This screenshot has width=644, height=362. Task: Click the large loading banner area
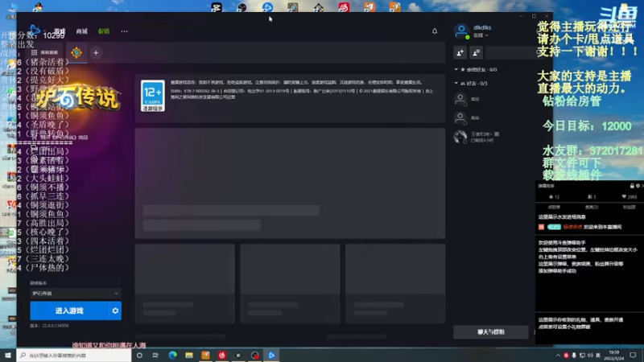pyautogui.click(x=290, y=183)
